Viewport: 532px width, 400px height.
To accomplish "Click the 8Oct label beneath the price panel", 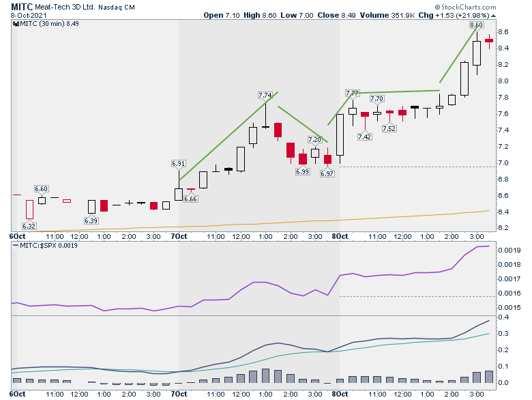I will tap(340, 236).
